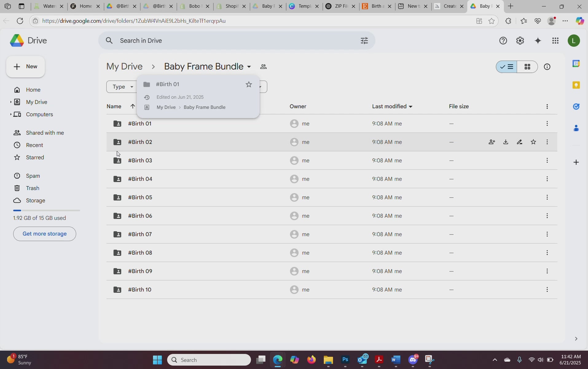Open My Drive link in hover card
588x369 pixels.
pyautogui.click(x=166, y=107)
